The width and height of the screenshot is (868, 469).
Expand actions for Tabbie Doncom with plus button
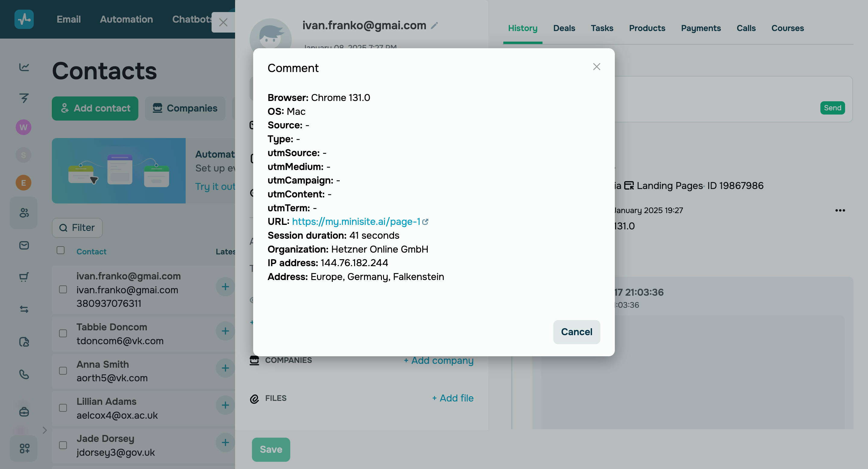click(225, 331)
